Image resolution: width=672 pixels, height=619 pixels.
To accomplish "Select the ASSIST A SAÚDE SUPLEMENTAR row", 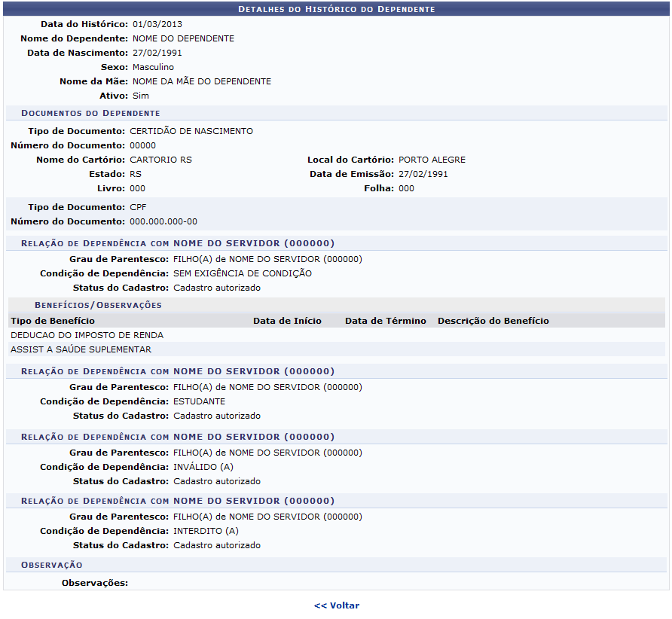I will (81, 349).
